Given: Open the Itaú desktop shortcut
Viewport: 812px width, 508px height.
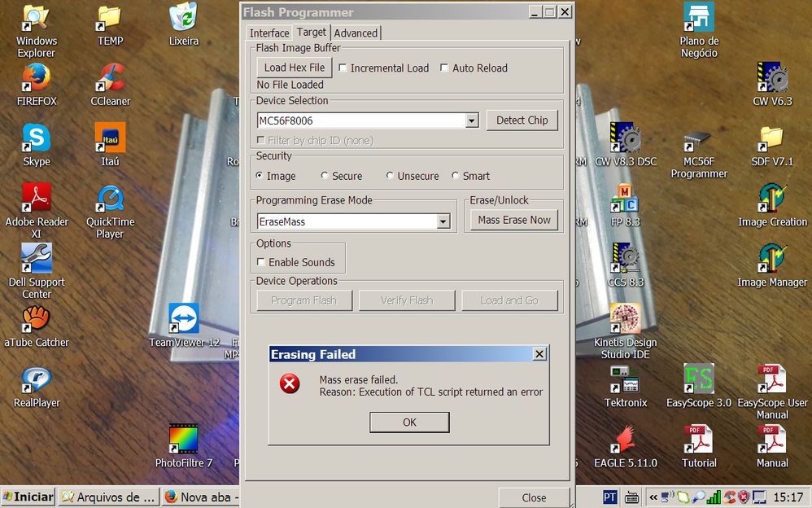Looking at the screenshot, I should (x=110, y=145).
